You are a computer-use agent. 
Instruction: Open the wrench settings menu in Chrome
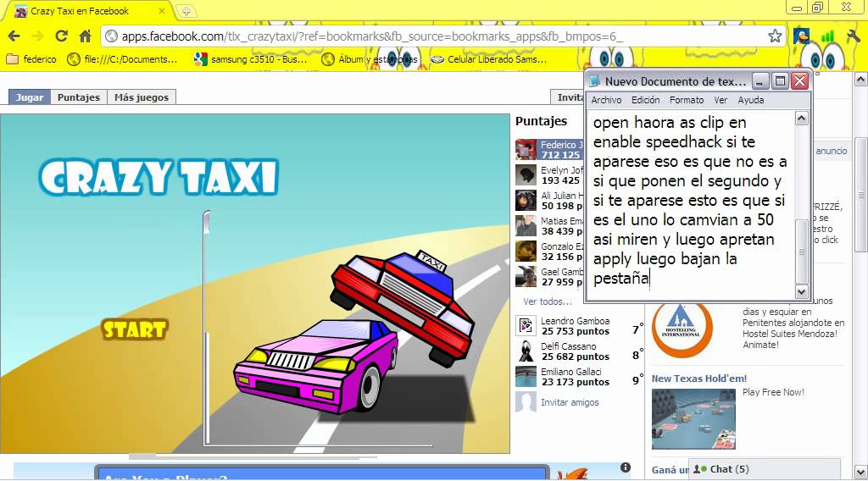[853, 36]
